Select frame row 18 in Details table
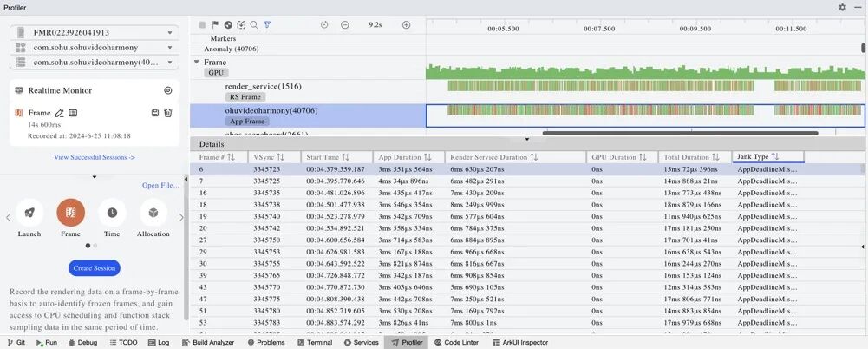Screen dimensions: 868x349 (525, 204)
